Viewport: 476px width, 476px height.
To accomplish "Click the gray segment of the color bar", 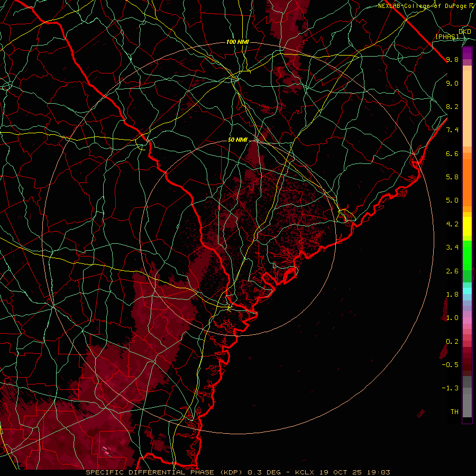I will click(467, 398).
